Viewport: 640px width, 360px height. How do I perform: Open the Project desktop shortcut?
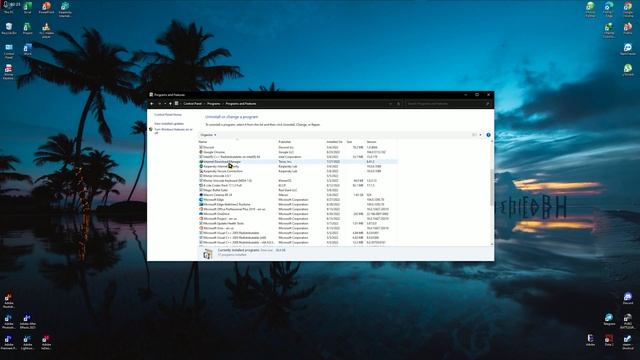[27, 29]
